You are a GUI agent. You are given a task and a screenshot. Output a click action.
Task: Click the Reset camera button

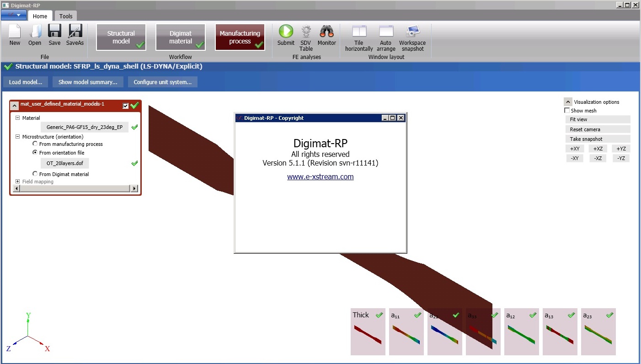tap(598, 129)
